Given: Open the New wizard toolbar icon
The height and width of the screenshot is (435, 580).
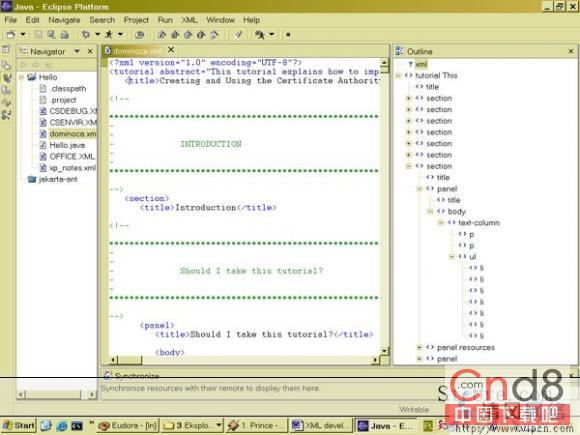Looking at the screenshot, I should point(11,35).
